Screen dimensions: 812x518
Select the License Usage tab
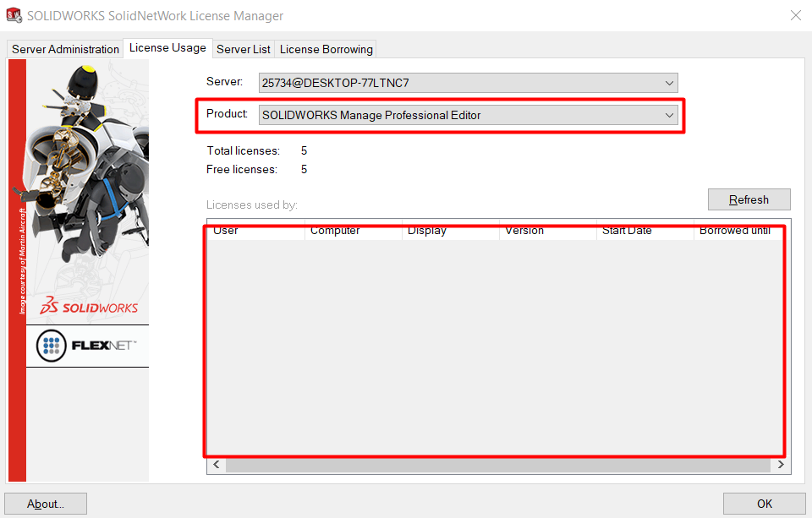(167, 48)
